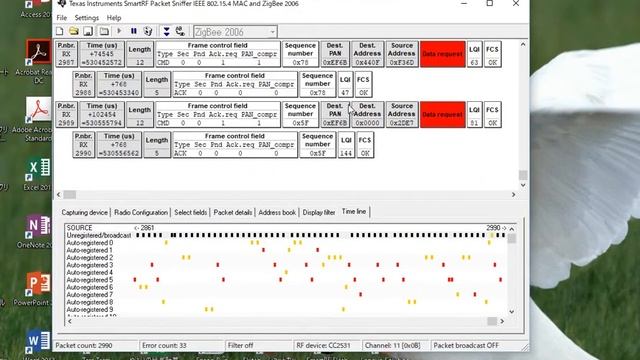Open the Settings menu
This screenshot has width=640, height=360.
tap(87, 18)
